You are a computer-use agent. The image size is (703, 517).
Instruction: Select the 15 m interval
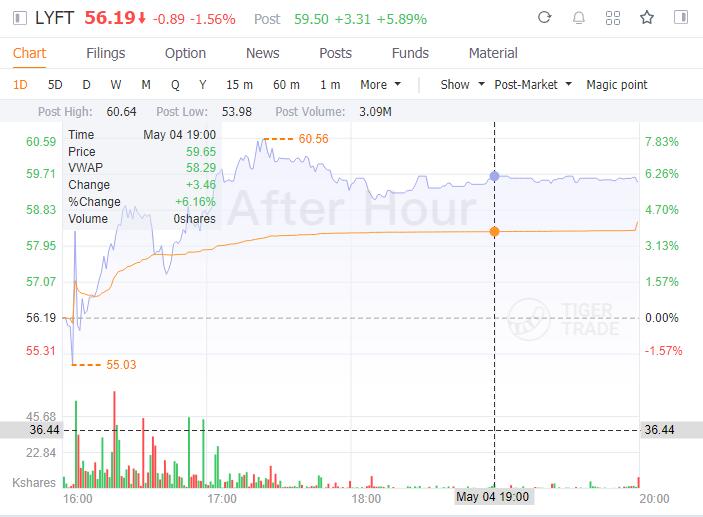239,85
